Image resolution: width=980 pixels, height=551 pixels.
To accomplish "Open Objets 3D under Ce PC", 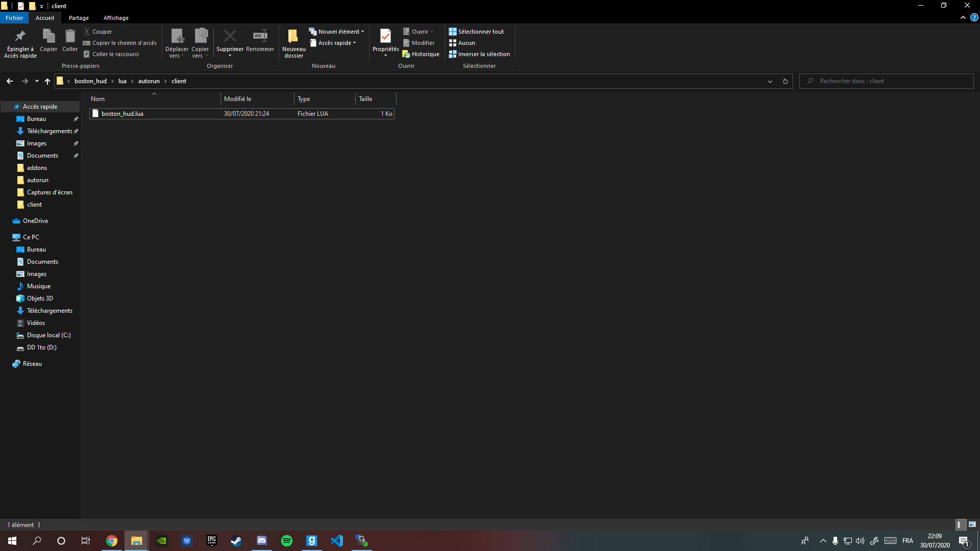I will (40, 298).
